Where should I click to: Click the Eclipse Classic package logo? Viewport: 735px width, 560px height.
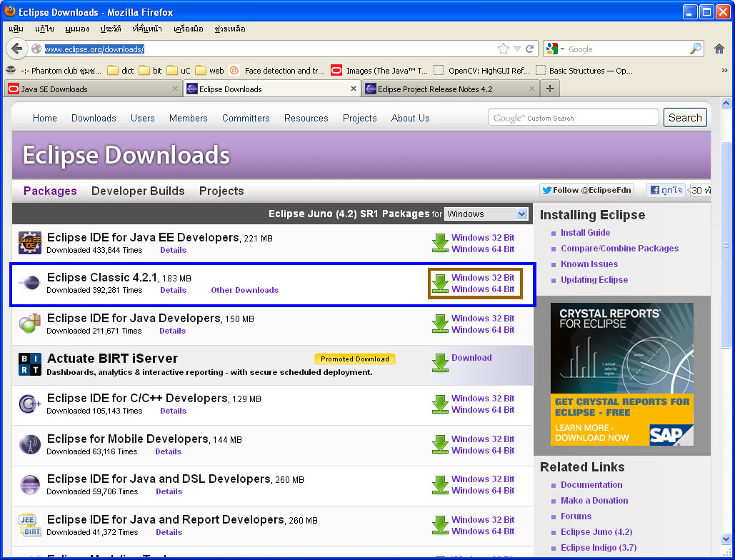coord(29,283)
